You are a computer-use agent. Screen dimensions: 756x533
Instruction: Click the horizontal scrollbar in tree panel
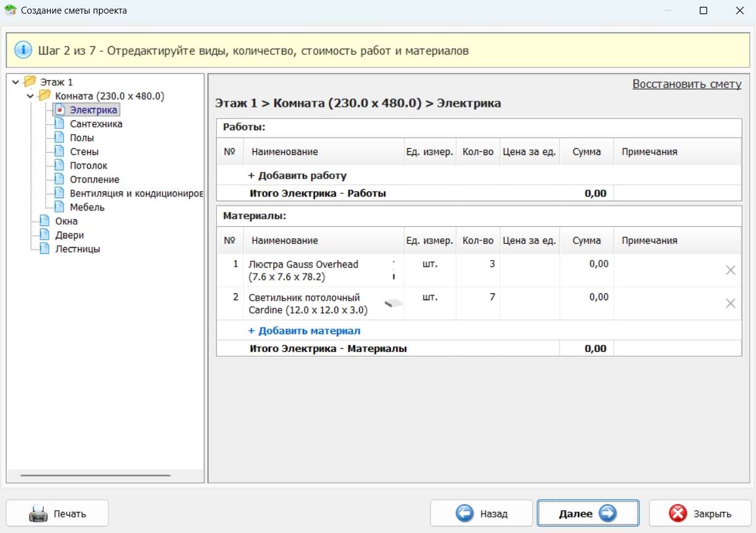(x=95, y=476)
